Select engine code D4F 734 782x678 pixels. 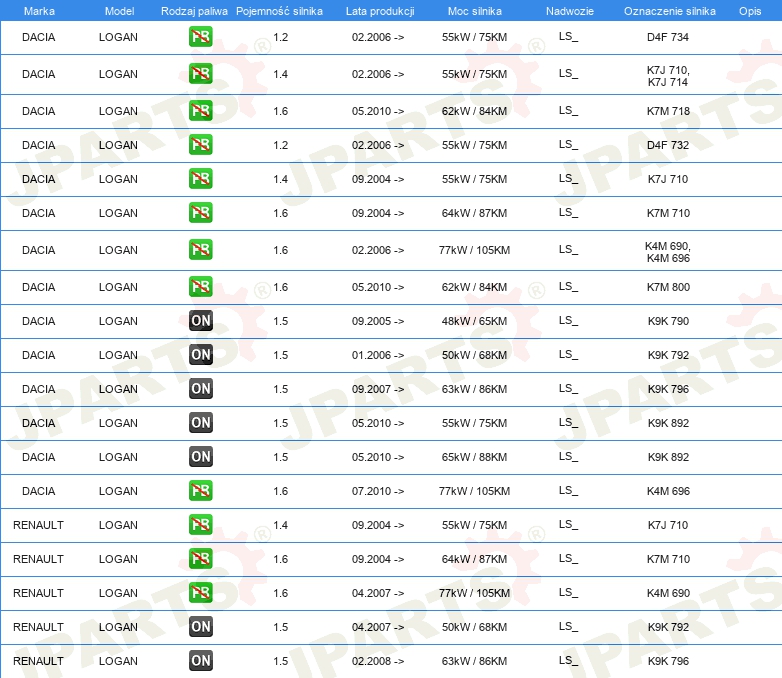pos(668,37)
